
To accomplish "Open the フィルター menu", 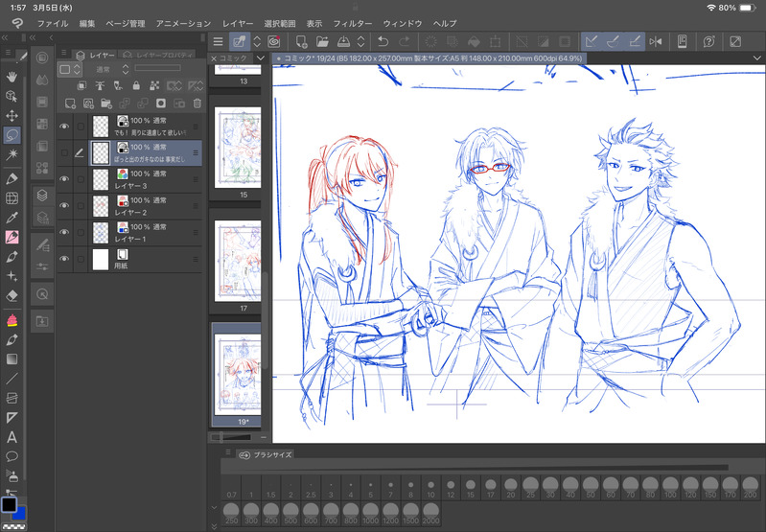I will (x=352, y=23).
